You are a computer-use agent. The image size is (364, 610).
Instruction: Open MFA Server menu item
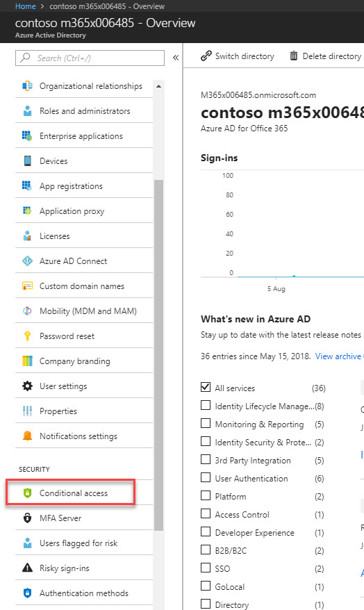84,518
